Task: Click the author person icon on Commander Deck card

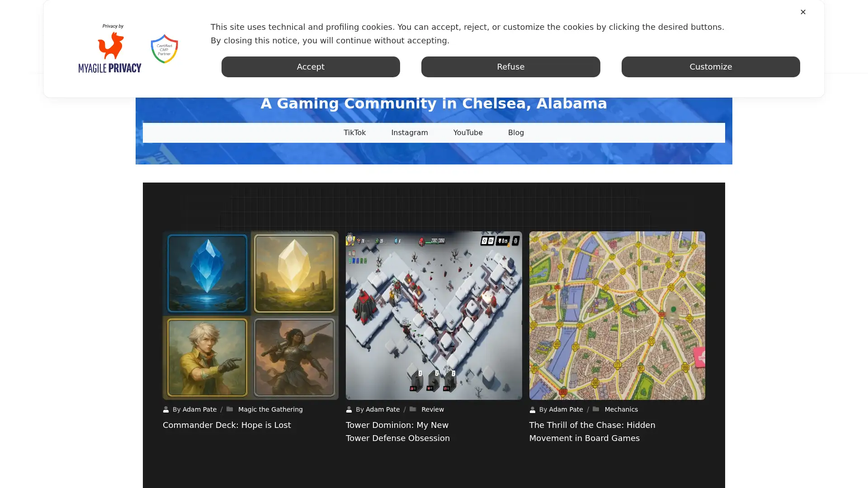Action: coord(166,409)
